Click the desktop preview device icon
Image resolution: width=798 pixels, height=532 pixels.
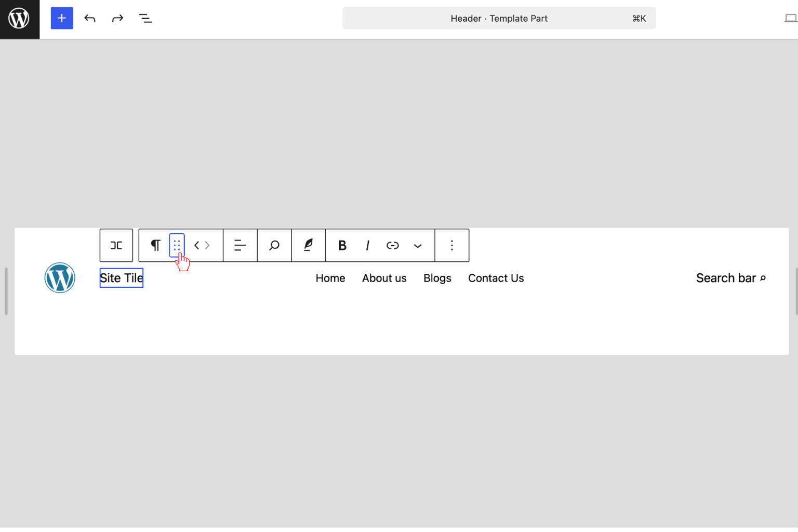tap(790, 19)
